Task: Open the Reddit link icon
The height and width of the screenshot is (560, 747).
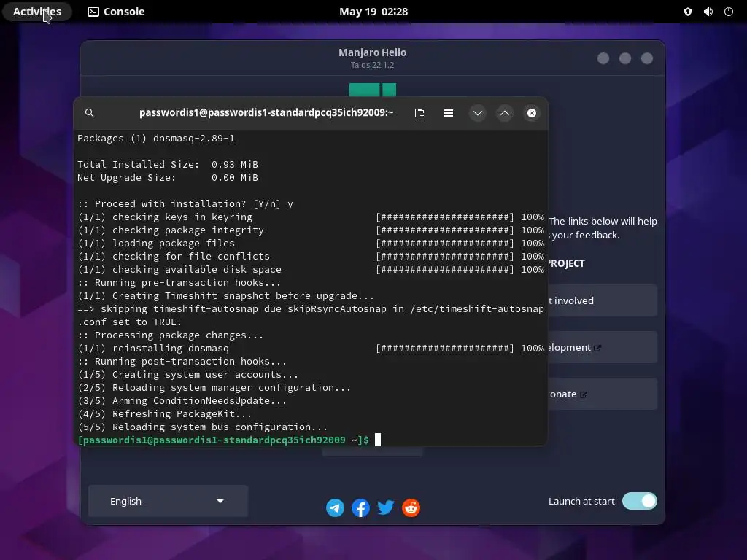Action: tap(411, 507)
